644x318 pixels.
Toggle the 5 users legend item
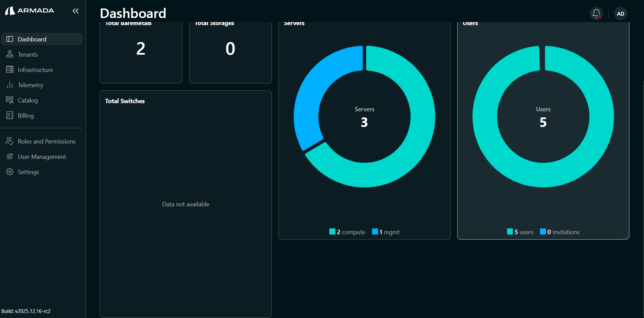(520, 232)
